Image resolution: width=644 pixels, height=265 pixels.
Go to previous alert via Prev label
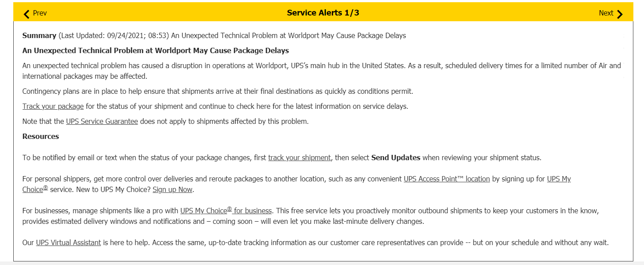pos(40,13)
